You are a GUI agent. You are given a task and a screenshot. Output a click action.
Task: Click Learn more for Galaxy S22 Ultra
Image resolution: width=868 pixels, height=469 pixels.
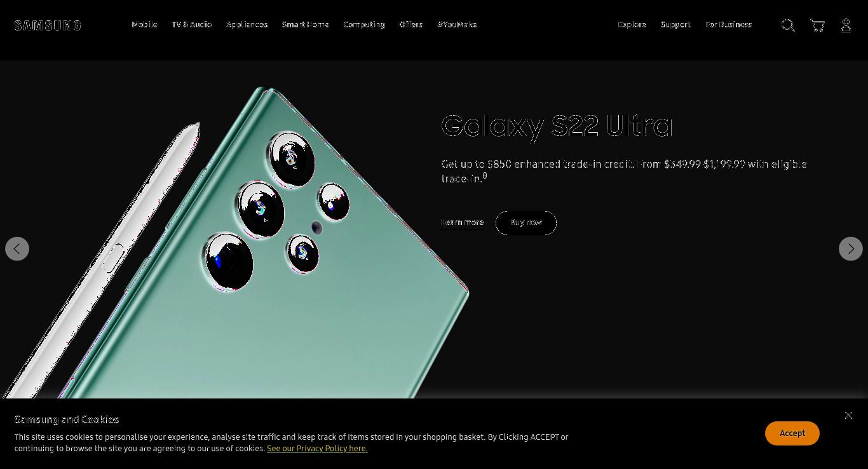[x=463, y=222]
